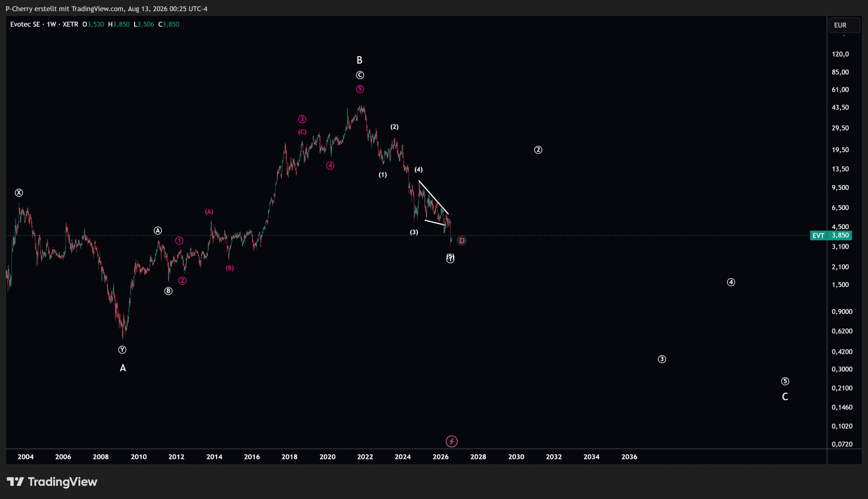Click the pink lightning bolt event icon
The image size is (868, 499).
(452, 441)
